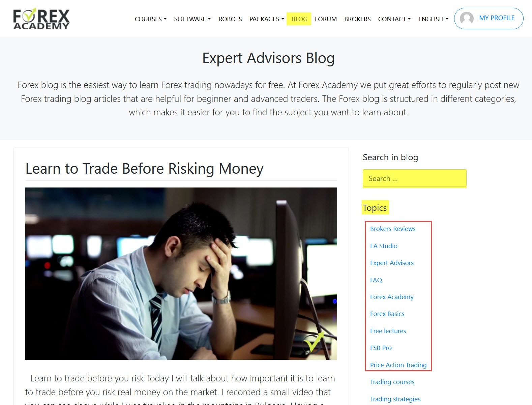Open the Forex Basics topic
Screen dimensions: 532x405
[x=387, y=314]
